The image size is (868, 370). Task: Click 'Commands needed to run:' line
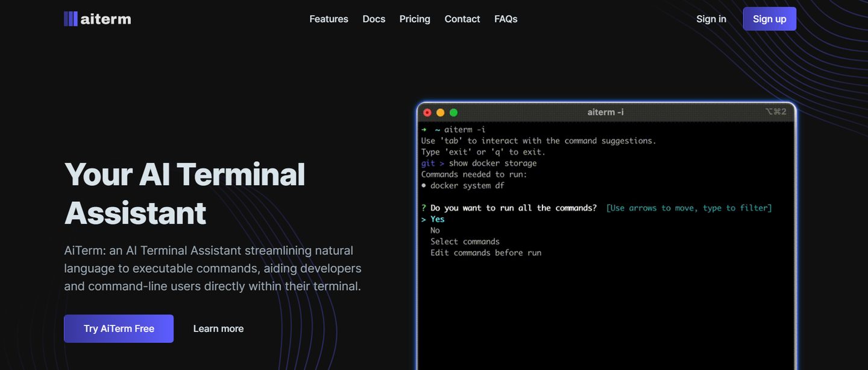click(474, 174)
